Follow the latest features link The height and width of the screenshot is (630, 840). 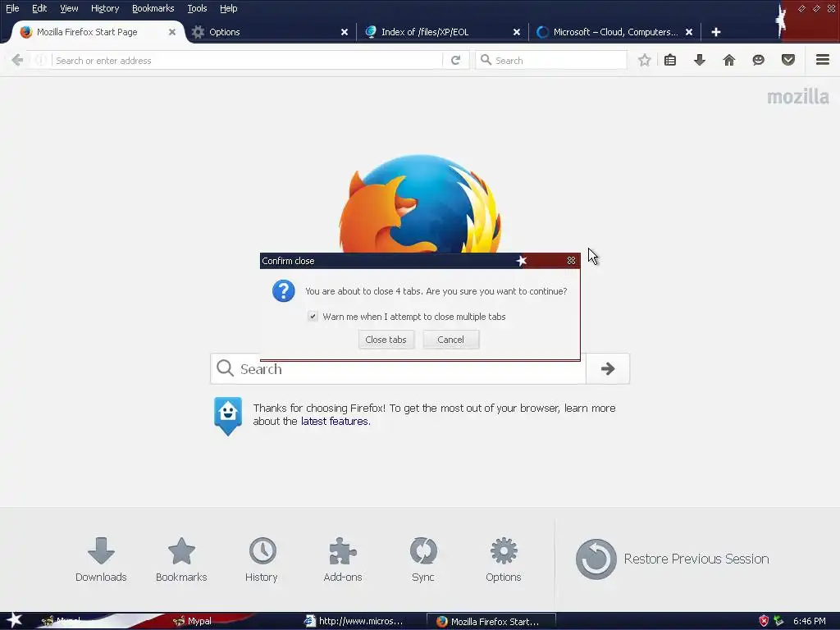(335, 421)
